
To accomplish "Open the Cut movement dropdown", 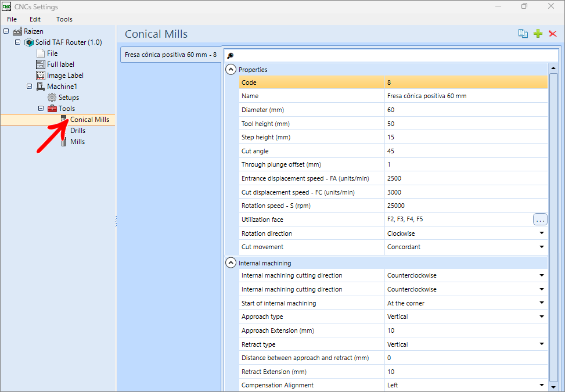I will pyautogui.click(x=542, y=247).
